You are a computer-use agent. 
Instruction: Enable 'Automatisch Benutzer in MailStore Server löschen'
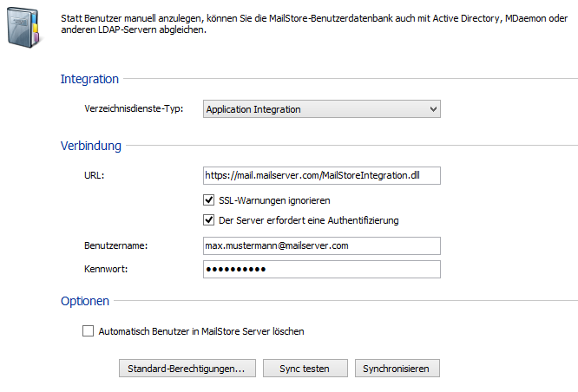[x=88, y=331]
